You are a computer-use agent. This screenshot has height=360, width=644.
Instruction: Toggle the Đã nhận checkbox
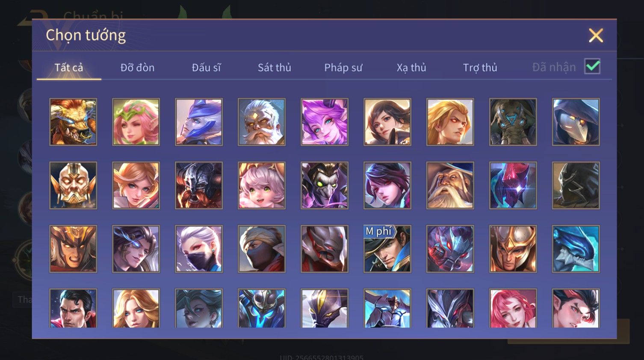(x=592, y=66)
